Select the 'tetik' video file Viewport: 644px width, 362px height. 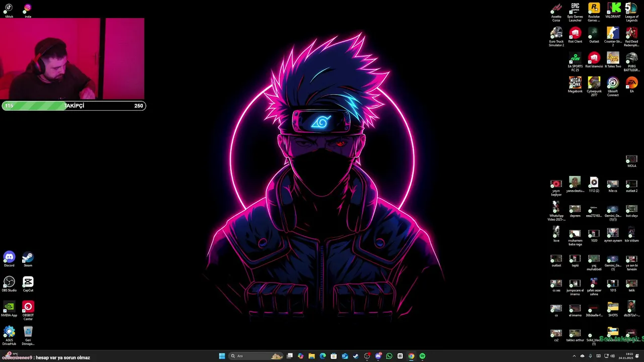[x=632, y=286]
